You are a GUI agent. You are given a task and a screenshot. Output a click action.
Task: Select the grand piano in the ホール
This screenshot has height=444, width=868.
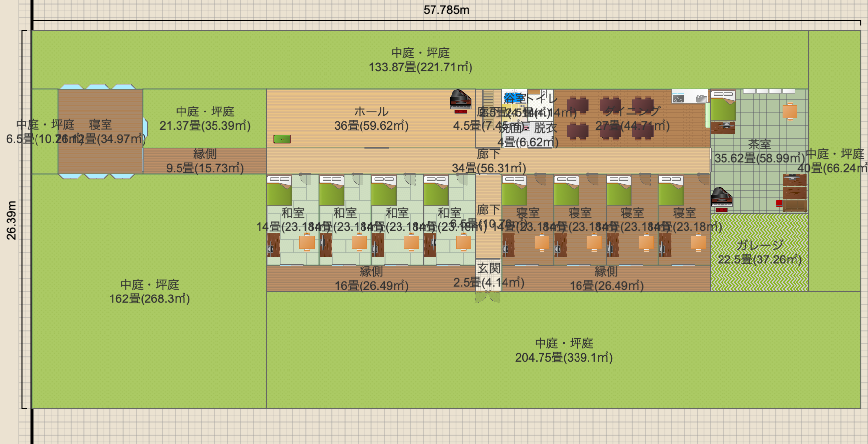coord(461,99)
